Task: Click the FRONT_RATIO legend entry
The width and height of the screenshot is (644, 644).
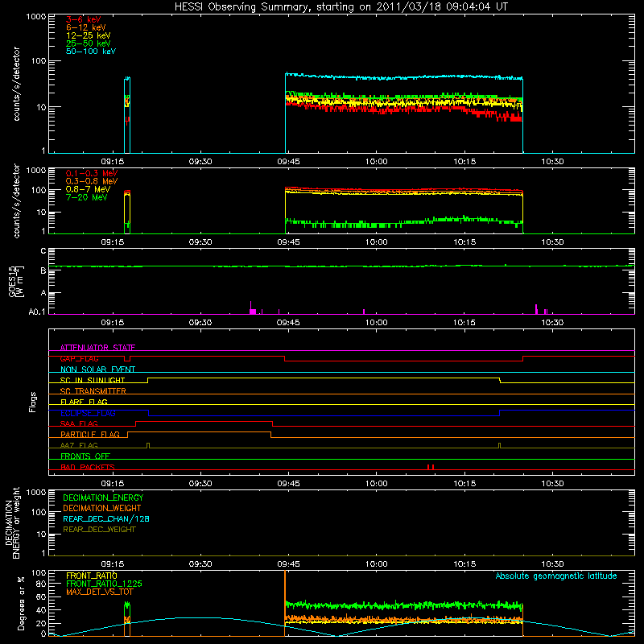Action: point(92,576)
